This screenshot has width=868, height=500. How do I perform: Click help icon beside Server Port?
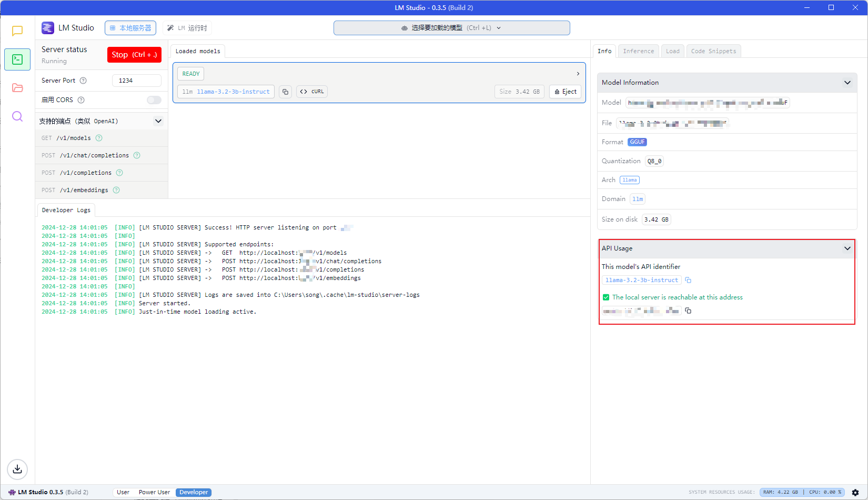[83, 81]
